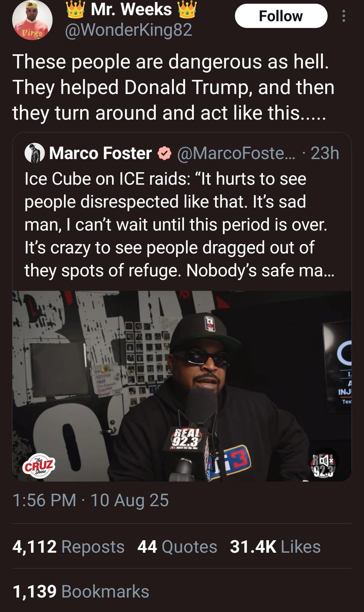The width and height of the screenshot is (364, 612).
Task: Click The Cruz Show logo overlay
Action: [39, 466]
